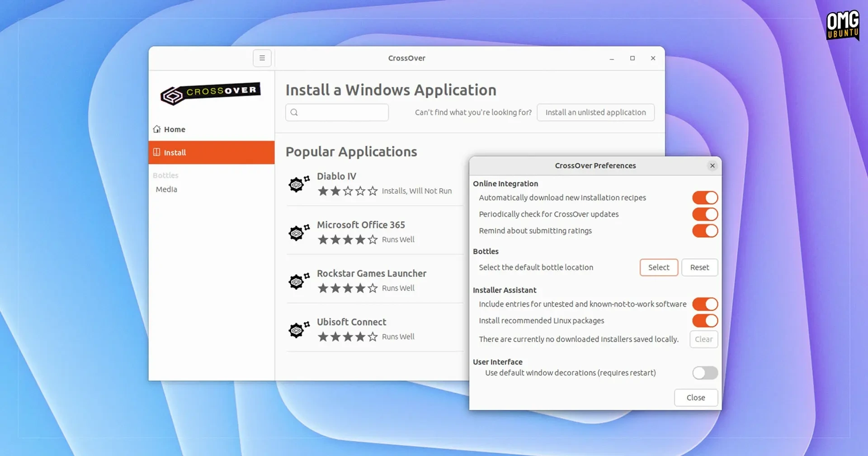This screenshot has height=456, width=868.
Task: Click Install an unlisted application button
Action: click(x=595, y=112)
